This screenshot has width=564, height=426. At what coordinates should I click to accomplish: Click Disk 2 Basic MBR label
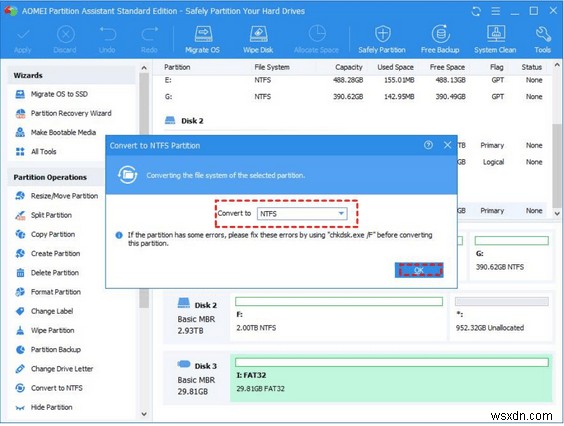tap(197, 318)
